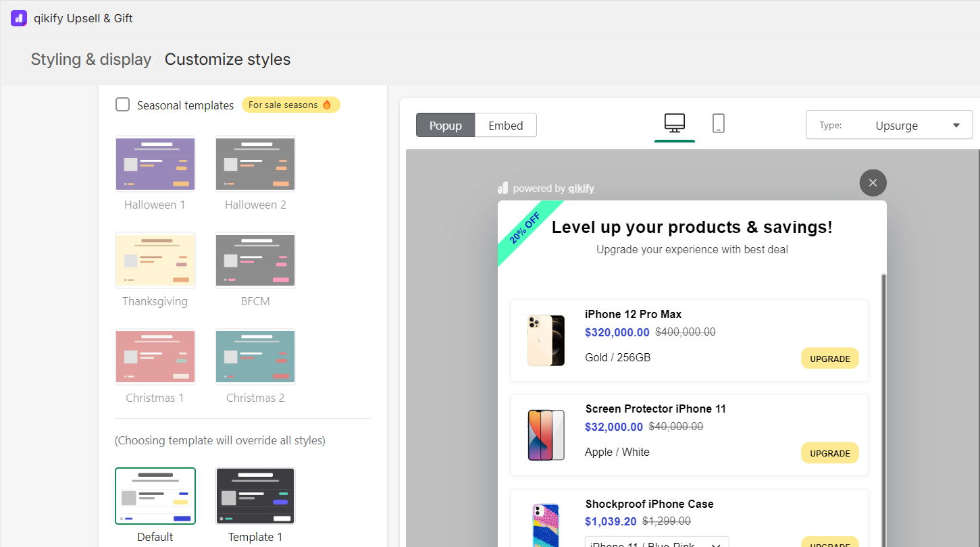Click the Upgrade your experience with best deal subtitle
The width and height of the screenshot is (980, 547).
click(692, 250)
